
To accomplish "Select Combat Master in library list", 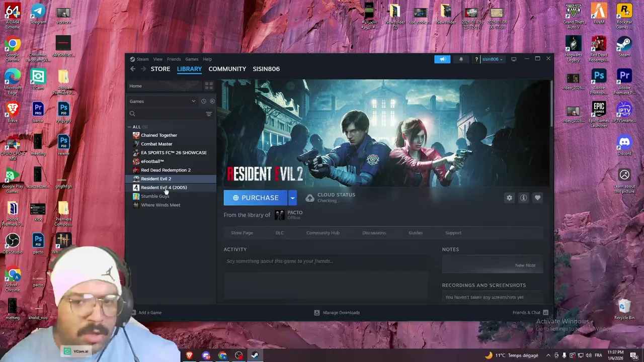I will pos(171,144).
